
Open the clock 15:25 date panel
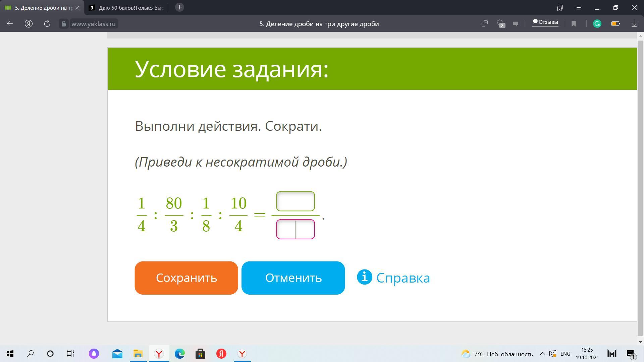click(x=587, y=354)
